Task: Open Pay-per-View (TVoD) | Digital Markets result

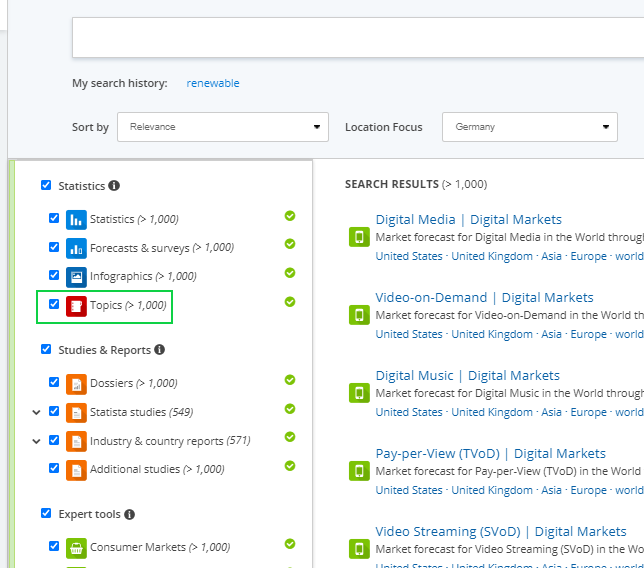Action: [x=491, y=453]
